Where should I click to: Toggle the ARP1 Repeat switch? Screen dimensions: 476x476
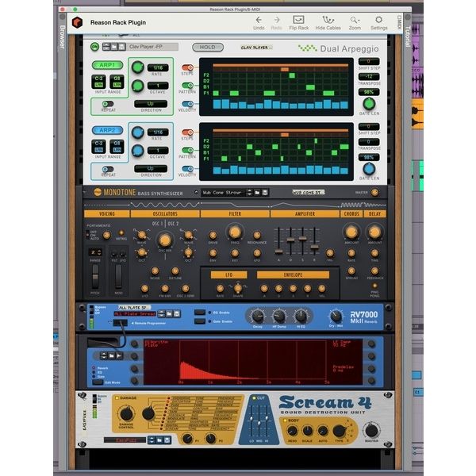click(108, 102)
